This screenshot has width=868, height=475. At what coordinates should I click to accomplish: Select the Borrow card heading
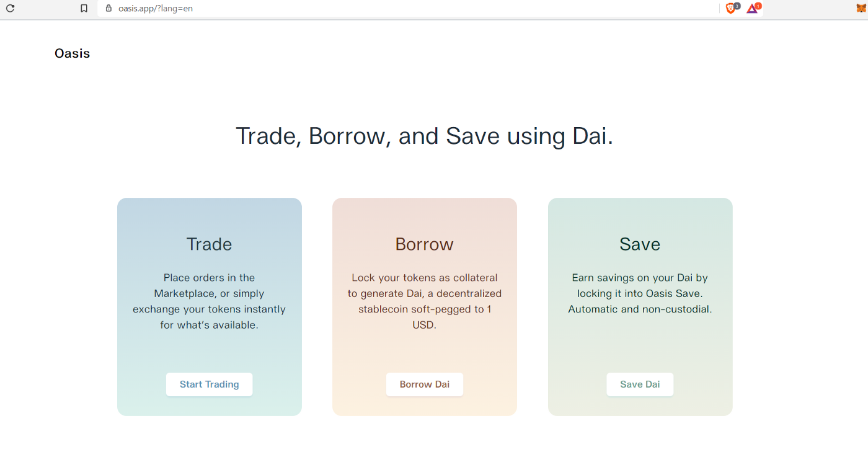pyautogui.click(x=424, y=244)
